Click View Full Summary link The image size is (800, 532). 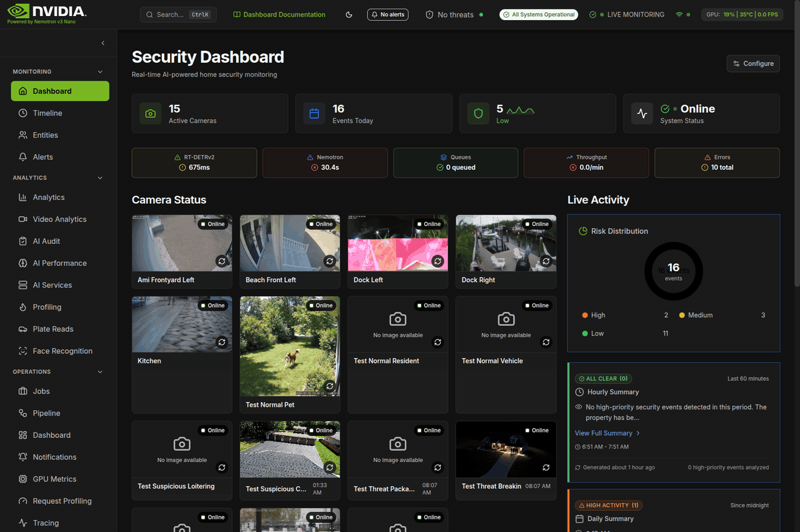[607, 433]
